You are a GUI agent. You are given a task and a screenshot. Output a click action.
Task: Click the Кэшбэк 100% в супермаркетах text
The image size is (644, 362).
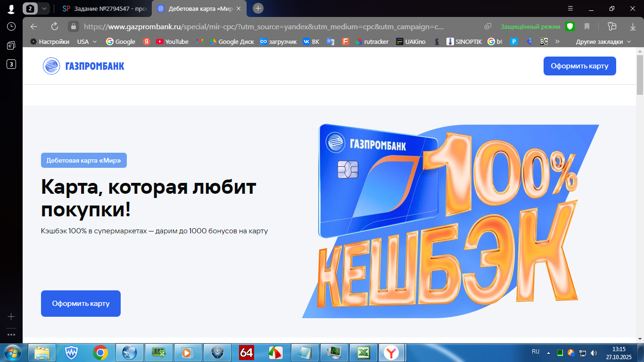point(154,231)
